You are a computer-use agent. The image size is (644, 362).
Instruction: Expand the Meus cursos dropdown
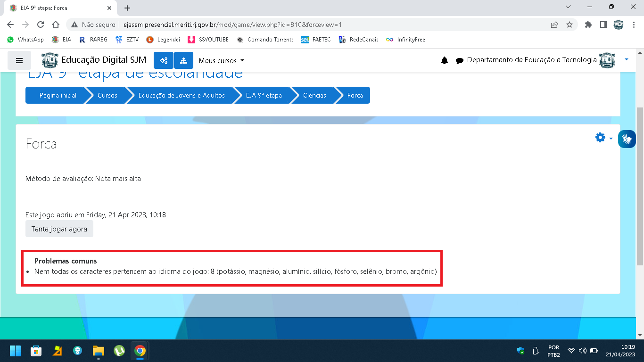[222, 60]
